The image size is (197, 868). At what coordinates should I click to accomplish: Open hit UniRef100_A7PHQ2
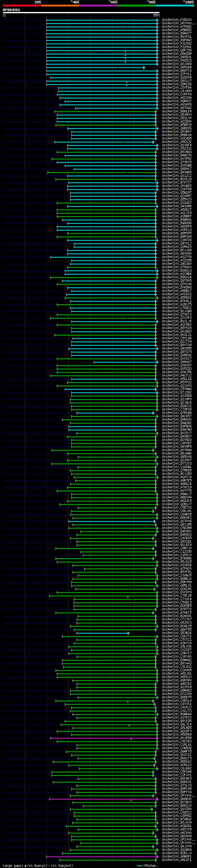tap(177, 26)
